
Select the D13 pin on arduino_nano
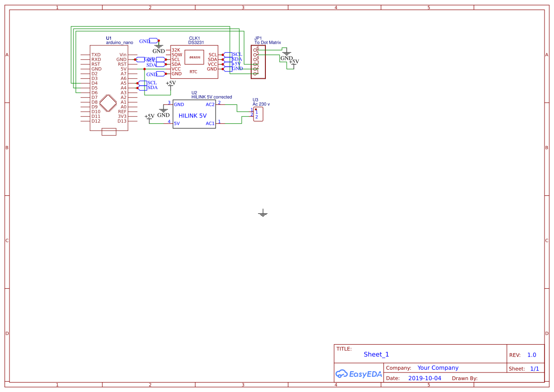[x=122, y=121]
